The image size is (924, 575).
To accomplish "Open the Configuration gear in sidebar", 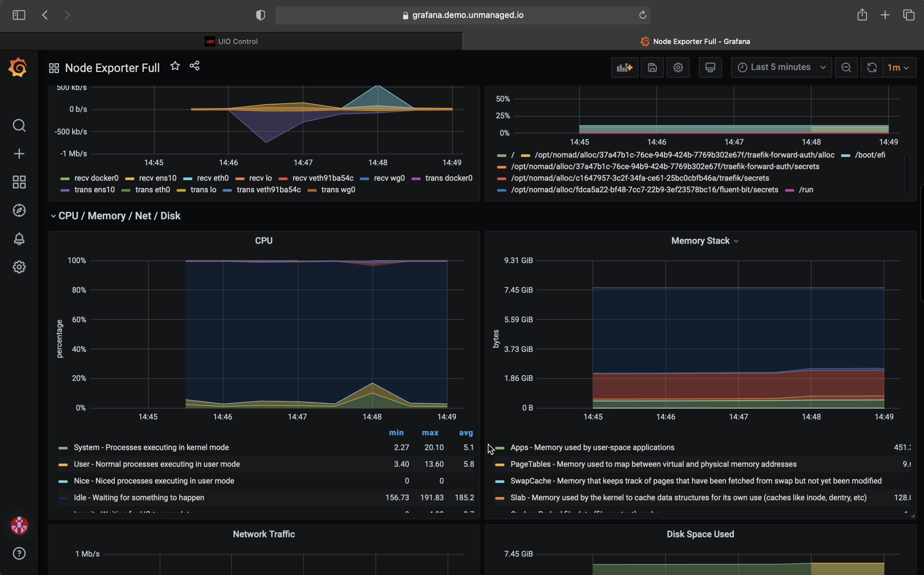I will 19,267.
